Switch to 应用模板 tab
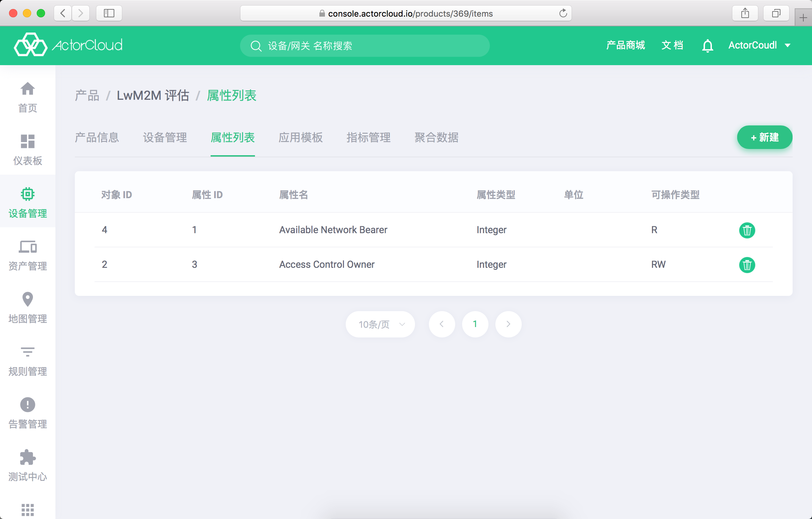 click(301, 138)
